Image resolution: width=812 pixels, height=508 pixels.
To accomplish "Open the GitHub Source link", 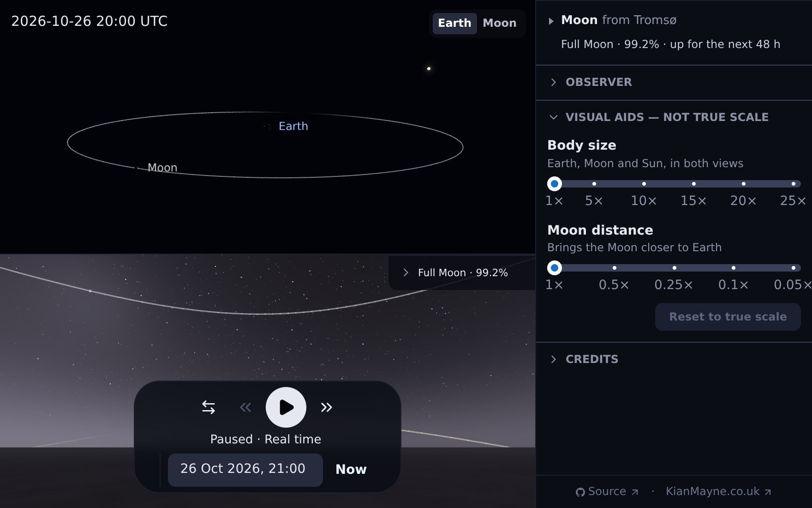I will (x=607, y=491).
